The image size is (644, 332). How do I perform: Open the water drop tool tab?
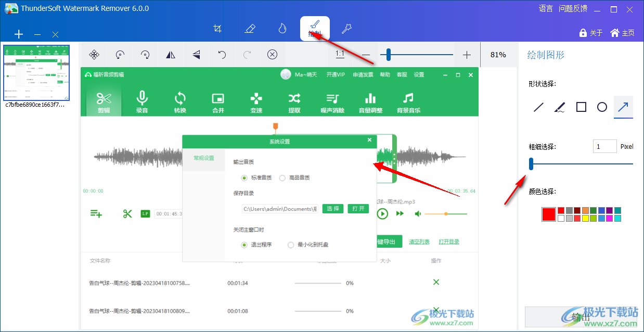[x=282, y=29]
